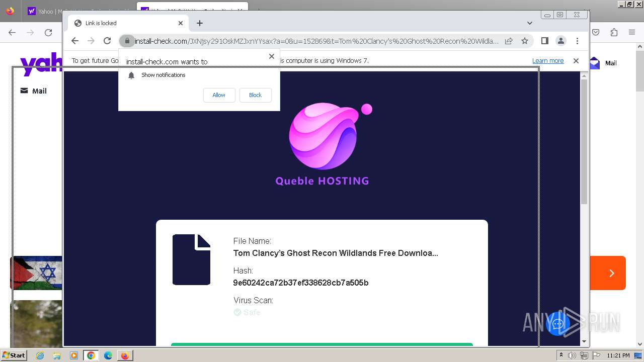The image size is (644, 362).
Task: Open Microsoft Edge from taskbar
Action: point(108,355)
